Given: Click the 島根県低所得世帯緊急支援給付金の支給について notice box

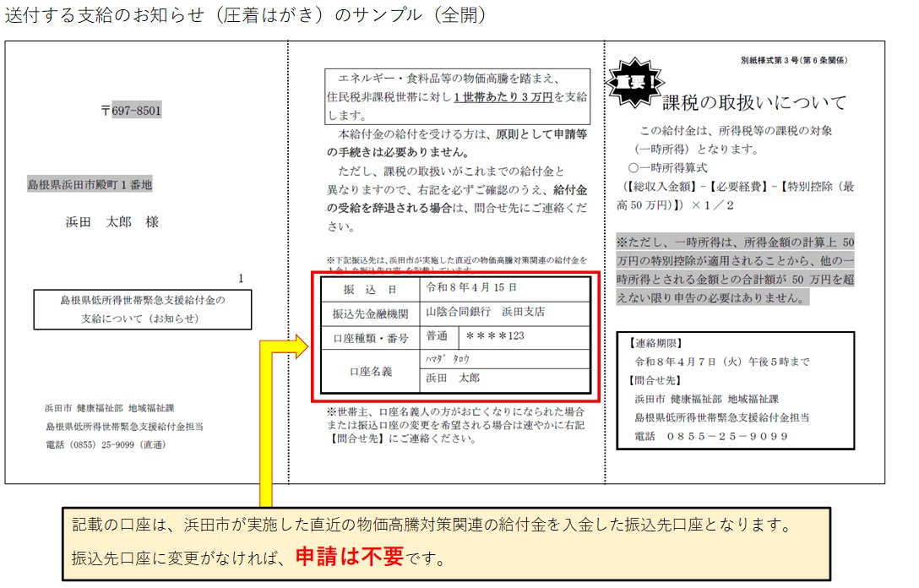Looking at the screenshot, I should tap(143, 309).
